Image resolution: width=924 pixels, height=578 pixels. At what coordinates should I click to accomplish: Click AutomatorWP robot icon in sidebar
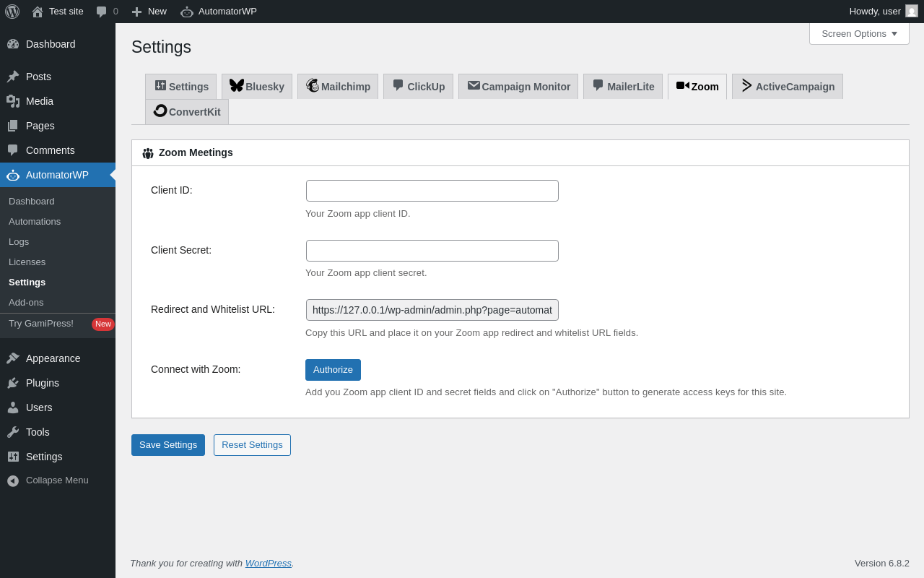[x=13, y=175]
